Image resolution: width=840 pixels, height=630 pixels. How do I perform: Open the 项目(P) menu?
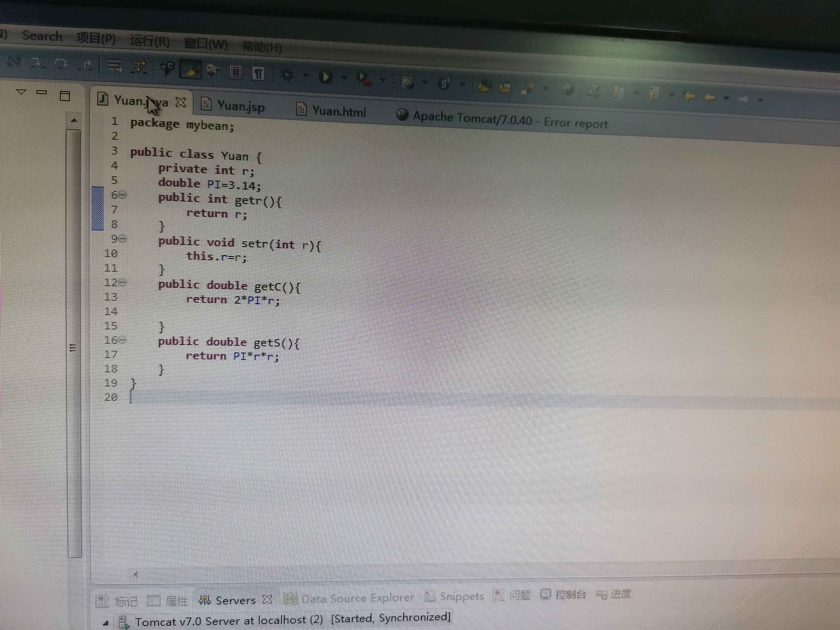tap(96, 38)
